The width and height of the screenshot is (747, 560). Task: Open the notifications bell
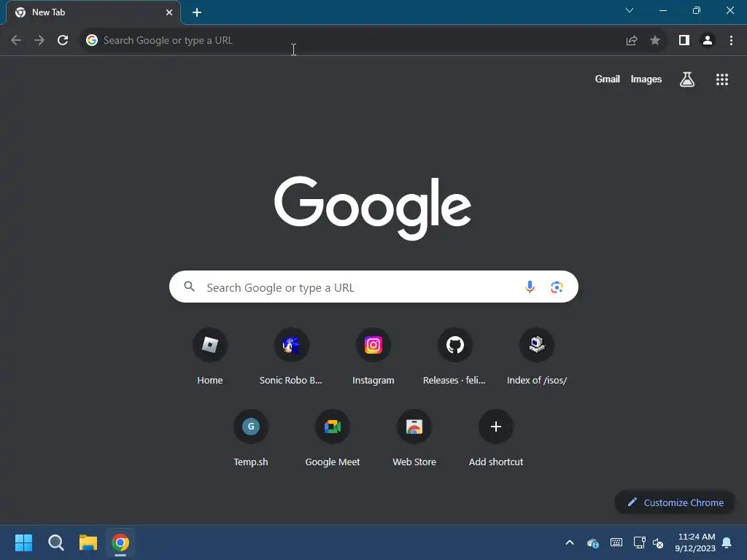click(727, 542)
